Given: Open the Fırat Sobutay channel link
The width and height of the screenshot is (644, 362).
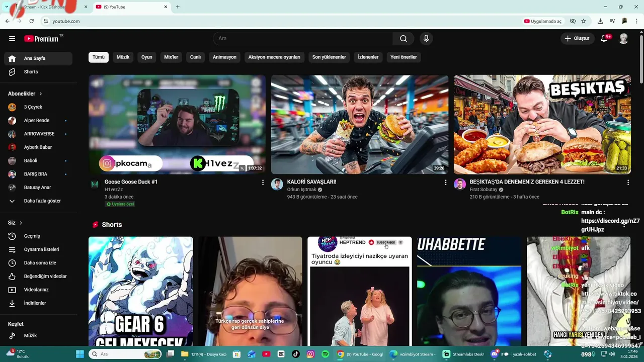Looking at the screenshot, I should 483,190.
